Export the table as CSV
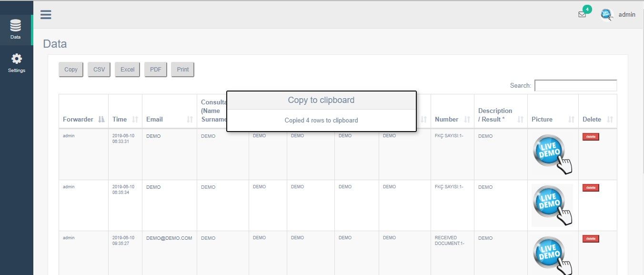644x275 pixels. (x=99, y=69)
